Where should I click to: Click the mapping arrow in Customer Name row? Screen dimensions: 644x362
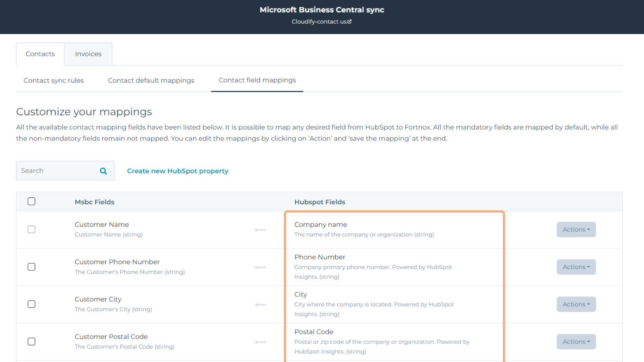click(x=260, y=230)
